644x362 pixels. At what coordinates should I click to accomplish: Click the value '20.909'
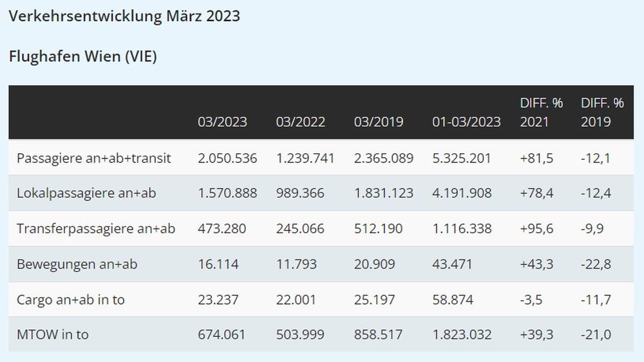pyautogui.click(x=375, y=264)
